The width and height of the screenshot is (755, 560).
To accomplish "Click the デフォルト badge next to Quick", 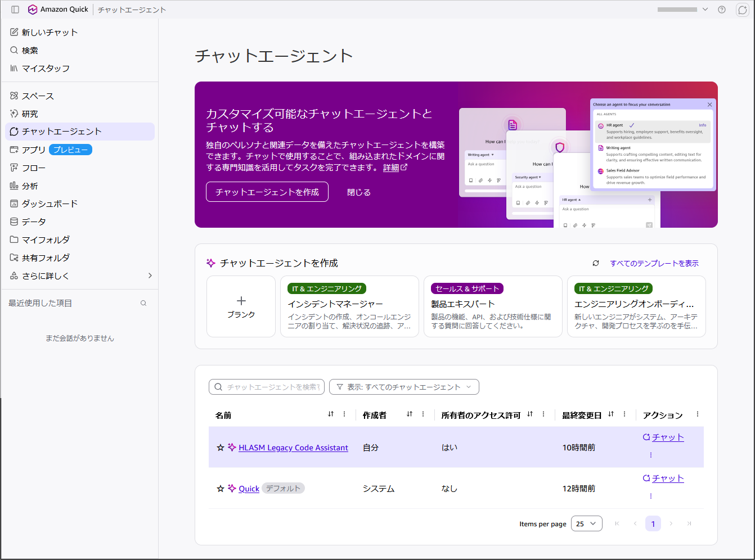I will point(283,489).
